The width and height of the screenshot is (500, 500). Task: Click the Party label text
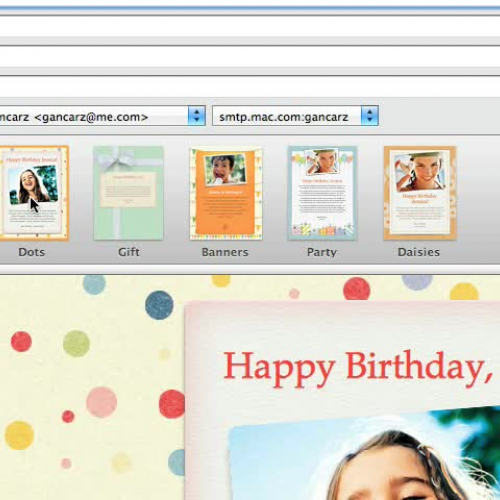point(322,252)
